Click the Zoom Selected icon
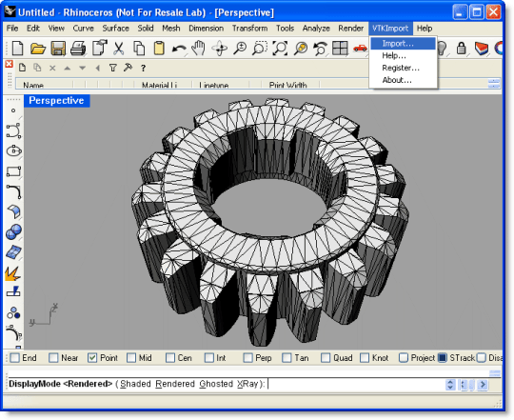514x420 pixels. coord(300,49)
